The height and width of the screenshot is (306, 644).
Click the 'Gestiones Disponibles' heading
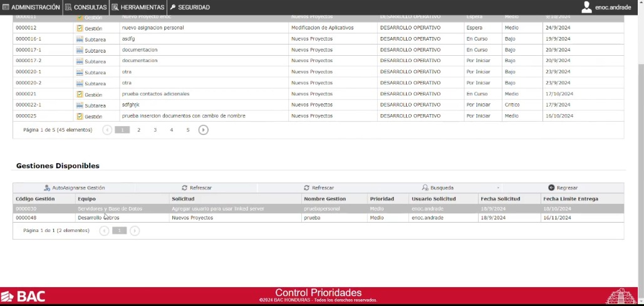58,166
